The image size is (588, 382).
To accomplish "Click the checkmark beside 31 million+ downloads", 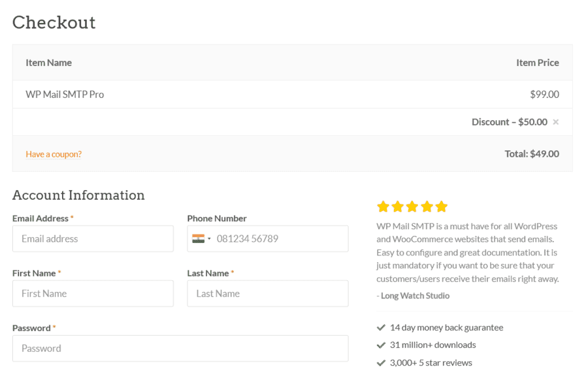I will coord(381,345).
